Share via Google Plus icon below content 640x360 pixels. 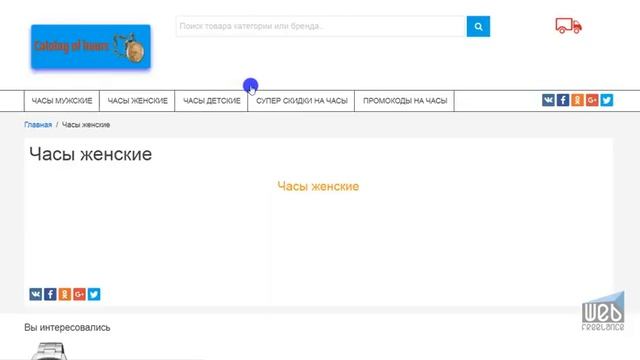point(80,294)
